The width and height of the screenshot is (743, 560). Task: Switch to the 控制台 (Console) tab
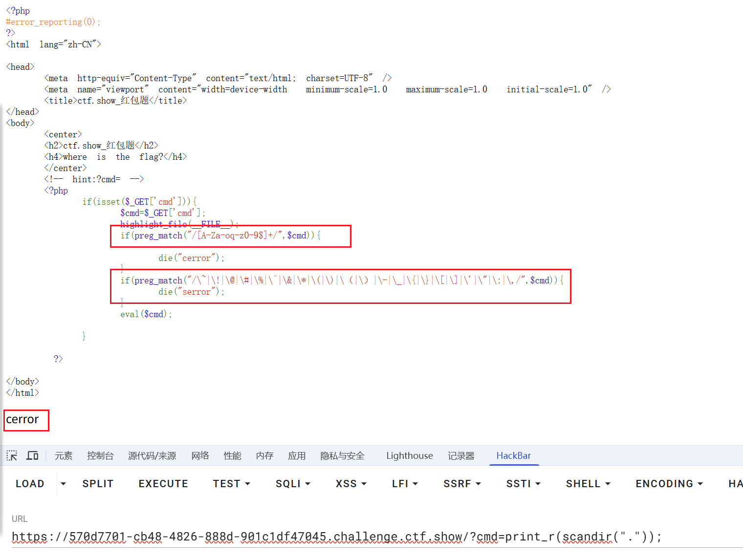pos(100,456)
